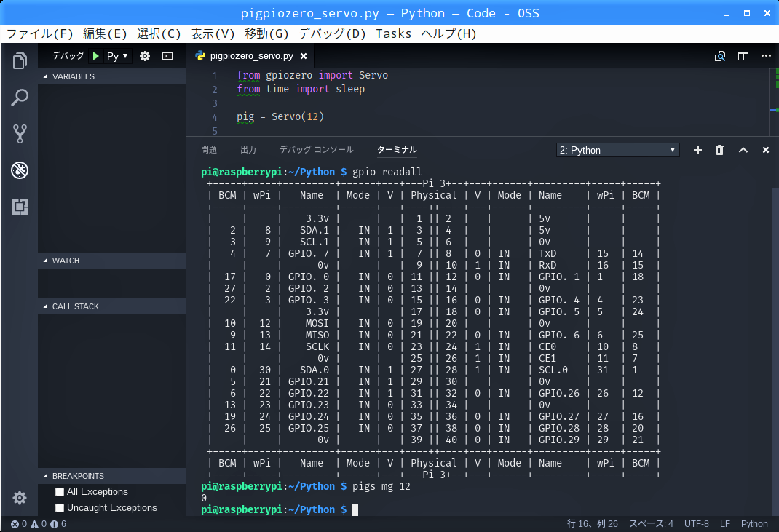779x532 pixels.
Task: Open the 選択(C) menu
Action: (x=159, y=33)
